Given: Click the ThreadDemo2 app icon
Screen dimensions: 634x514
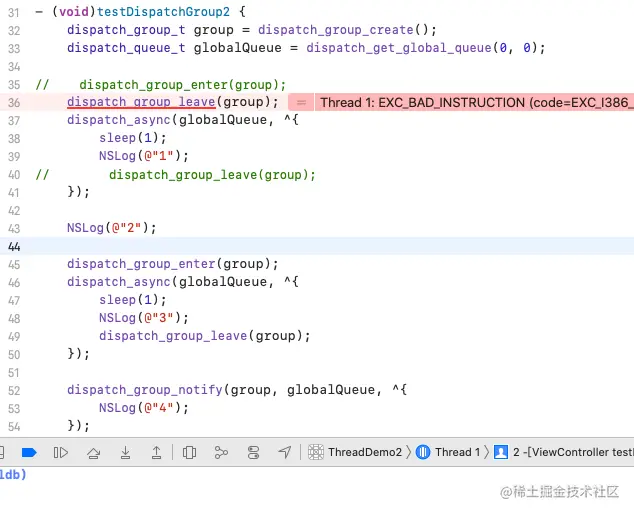Looking at the screenshot, I should point(316,452).
